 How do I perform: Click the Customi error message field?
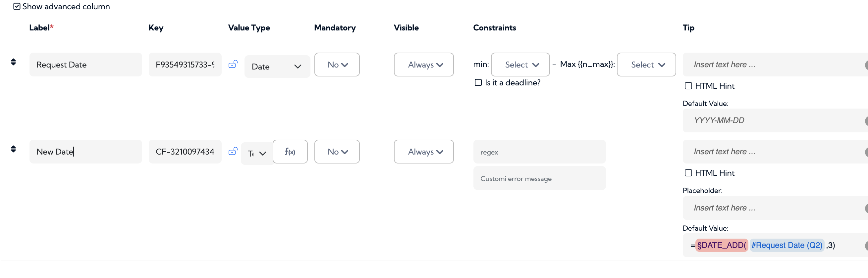click(539, 178)
